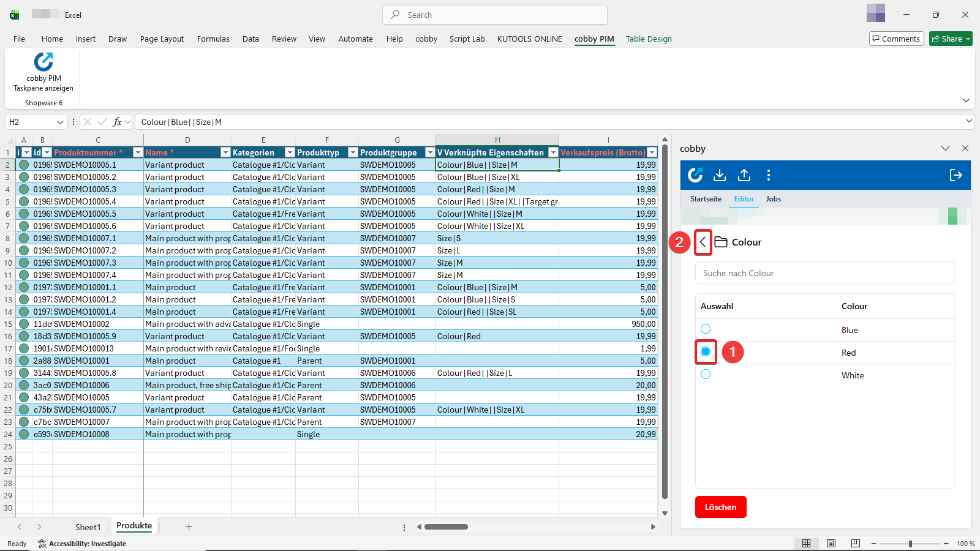980x551 pixels.
Task: Switch to the Jobs tab in cobby pane
Action: 773,199
